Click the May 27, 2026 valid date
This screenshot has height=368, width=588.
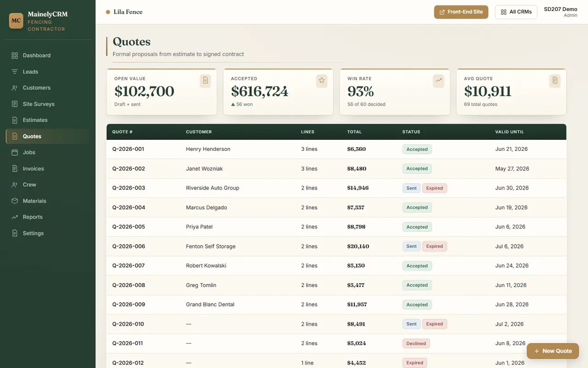point(512,169)
